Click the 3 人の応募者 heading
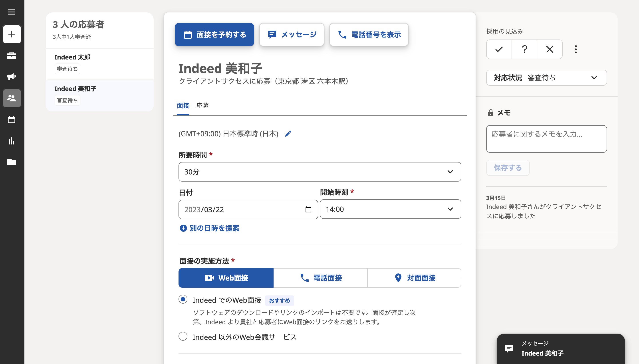This screenshot has height=364, width=639. 78,24
